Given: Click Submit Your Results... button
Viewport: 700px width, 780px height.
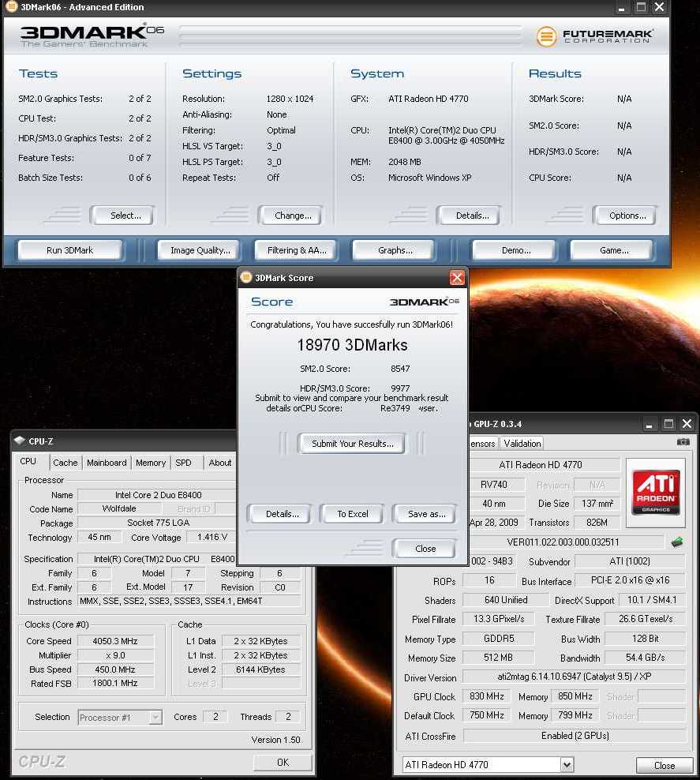Looking at the screenshot, I should (x=351, y=443).
